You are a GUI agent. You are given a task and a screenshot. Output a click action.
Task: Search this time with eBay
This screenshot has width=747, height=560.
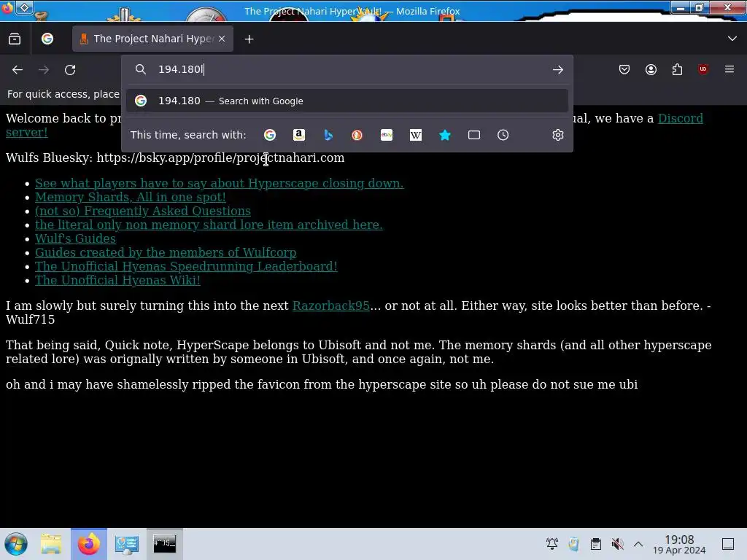[x=387, y=135]
